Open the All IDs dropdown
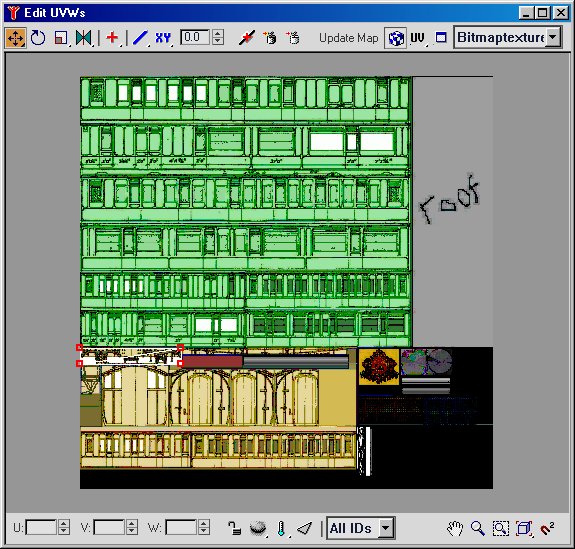The image size is (575, 549). (x=360, y=528)
